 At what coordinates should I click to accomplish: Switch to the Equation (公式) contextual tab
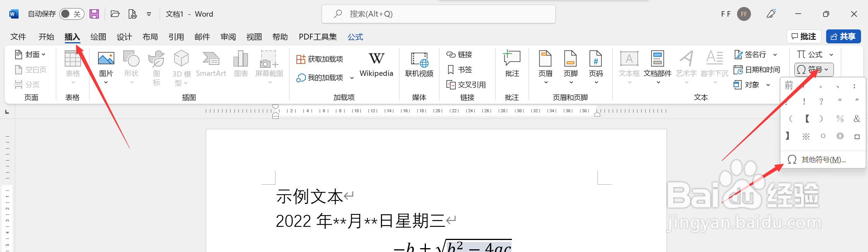coord(355,37)
